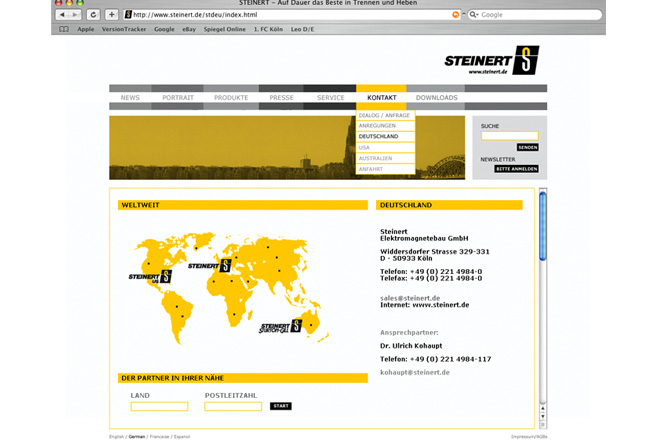650x446 pixels.
Task: Go back with the Safari back arrow
Action: click(x=62, y=15)
